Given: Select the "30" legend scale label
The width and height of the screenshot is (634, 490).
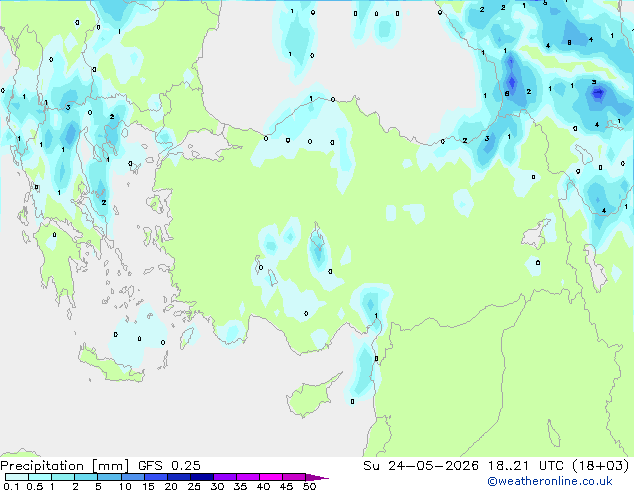Looking at the screenshot, I should tap(217, 486).
